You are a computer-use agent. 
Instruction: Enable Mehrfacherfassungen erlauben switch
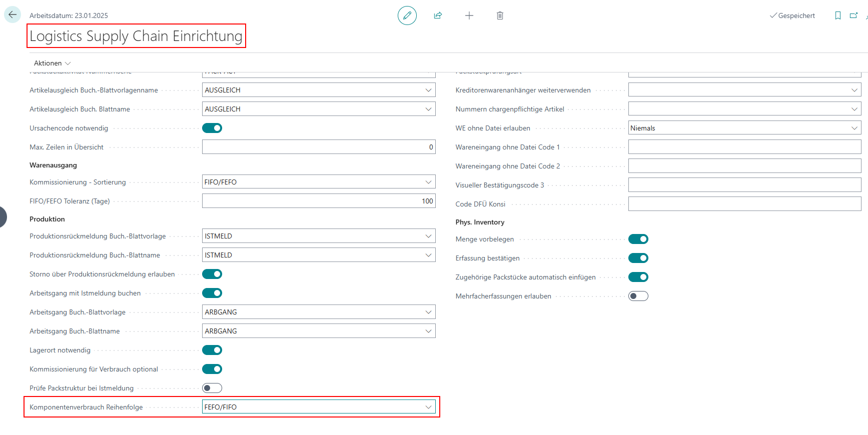638,296
